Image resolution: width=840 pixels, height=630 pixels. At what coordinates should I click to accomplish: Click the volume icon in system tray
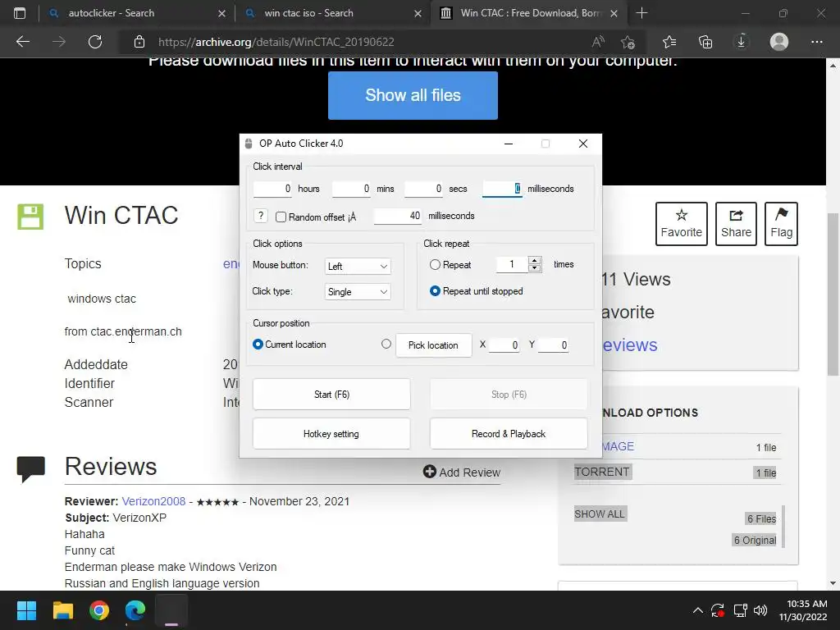[x=760, y=610]
